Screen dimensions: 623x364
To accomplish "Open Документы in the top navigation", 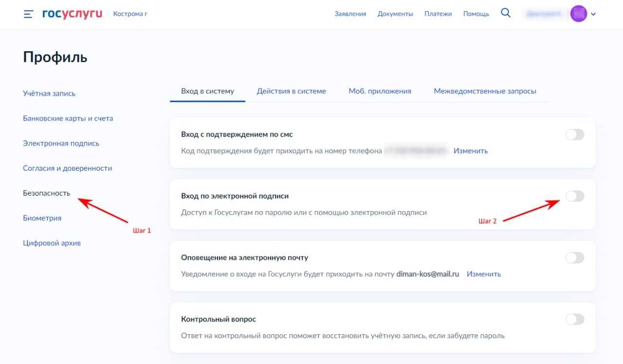I will [x=395, y=14].
